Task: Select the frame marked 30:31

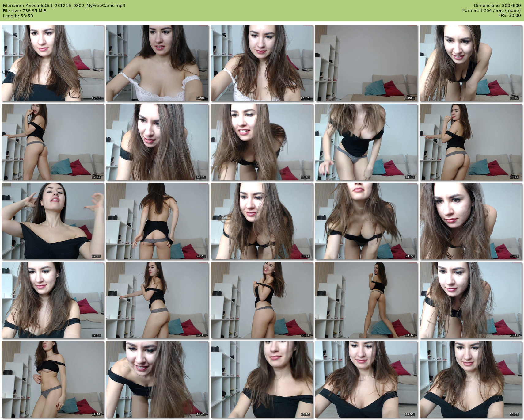Action: coord(471,221)
